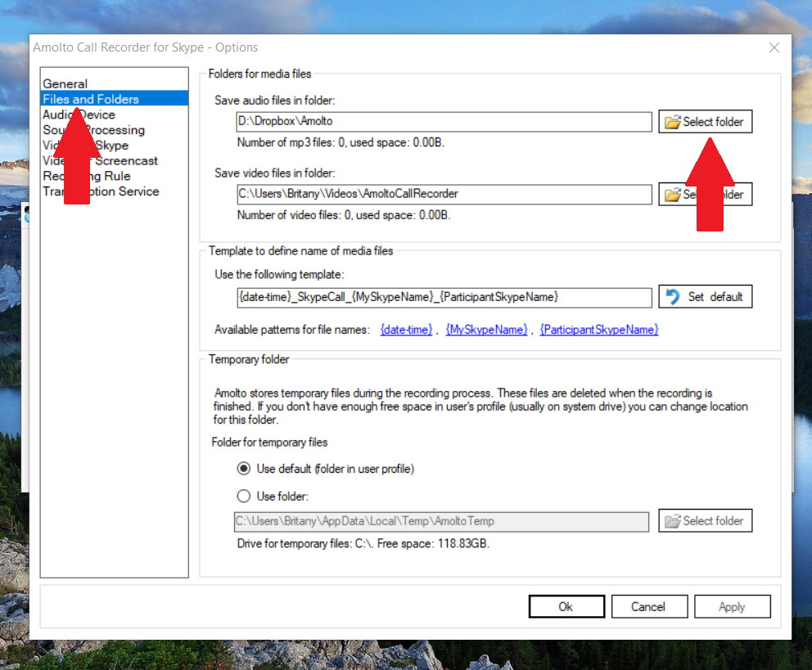The width and height of the screenshot is (812, 670).
Task: Insert the {ParticipantSkypeName} pattern link
Action: click(x=599, y=330)
